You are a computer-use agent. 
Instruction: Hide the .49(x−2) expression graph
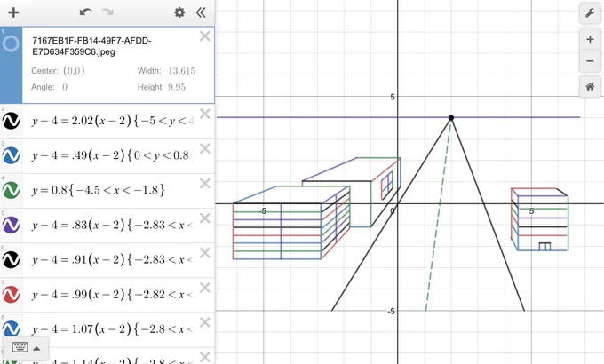click(x=11, y=155)
